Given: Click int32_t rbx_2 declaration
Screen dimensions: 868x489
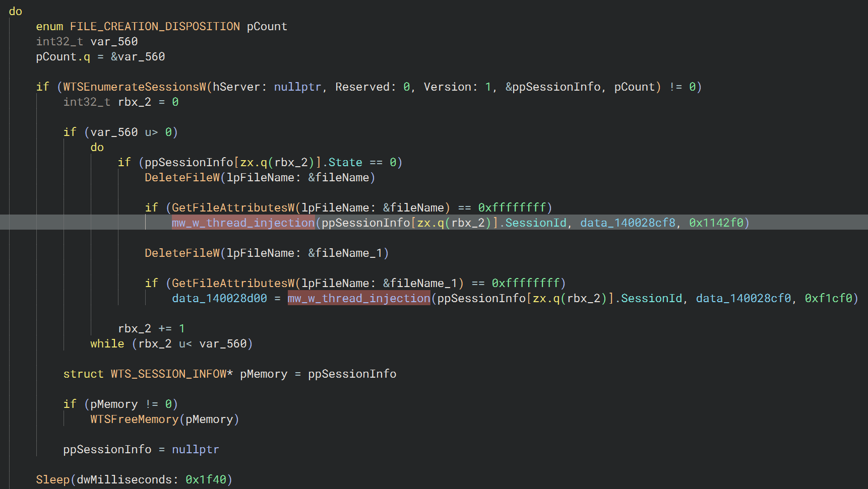Looking at the screenshot, I should pyautogui.click(x=121, y=102).
